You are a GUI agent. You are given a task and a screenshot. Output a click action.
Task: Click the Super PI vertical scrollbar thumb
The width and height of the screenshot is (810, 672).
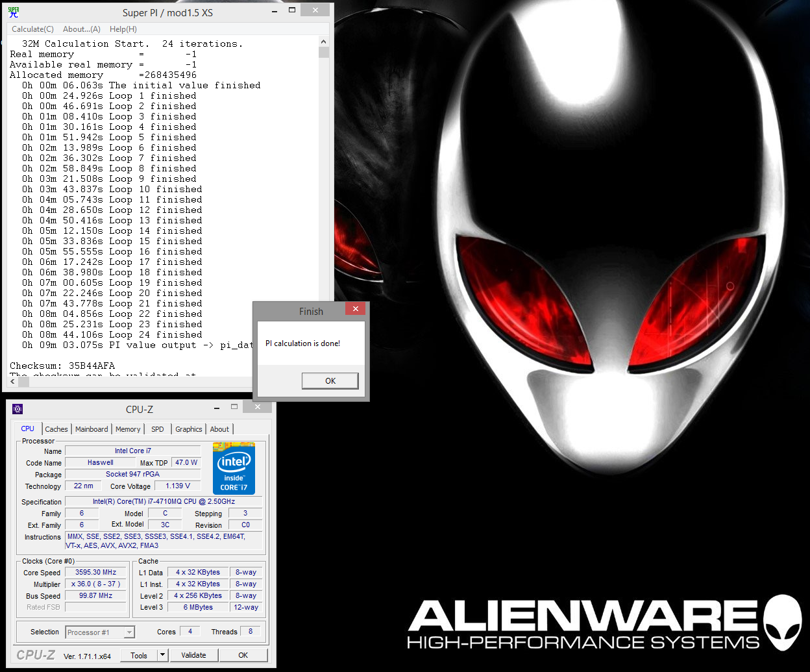pyautogui.click(x=324, y=53)
